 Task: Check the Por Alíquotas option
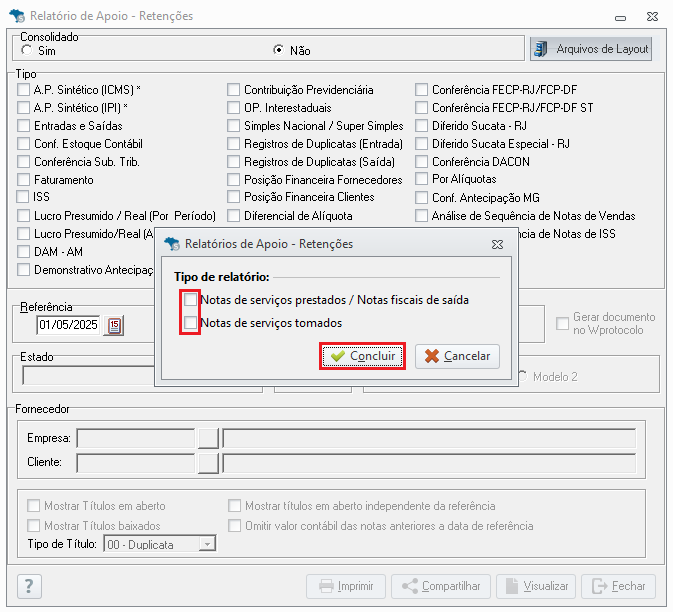(421, 179)
